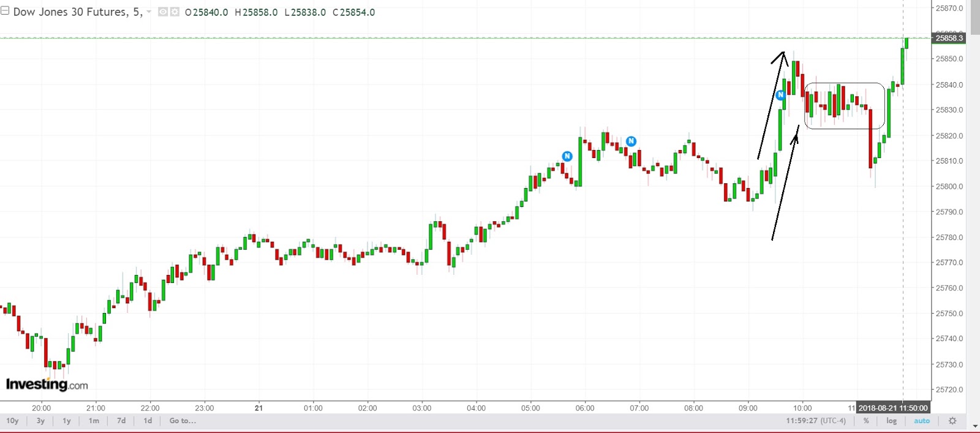Collapse the chart legend box

[x=5, y=11]
